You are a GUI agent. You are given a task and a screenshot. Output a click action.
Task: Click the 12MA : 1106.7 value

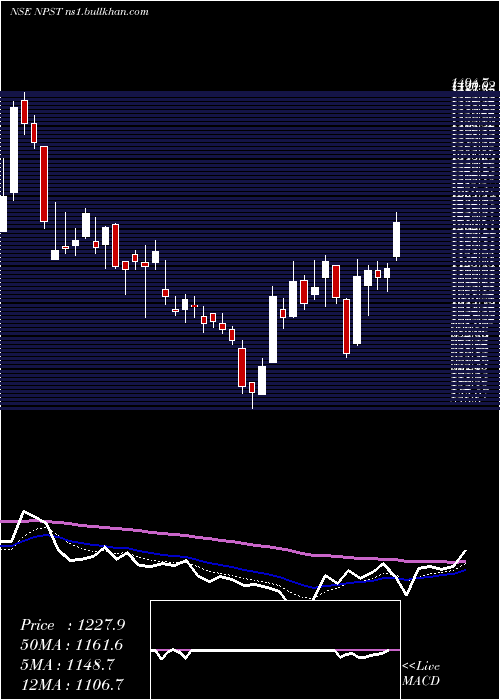coord(72,684)
